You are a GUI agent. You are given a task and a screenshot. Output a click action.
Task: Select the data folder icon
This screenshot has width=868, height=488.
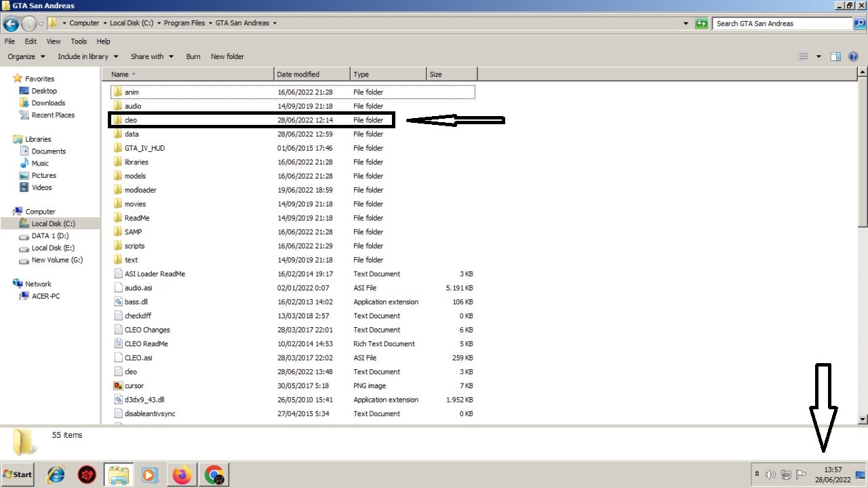117,134
